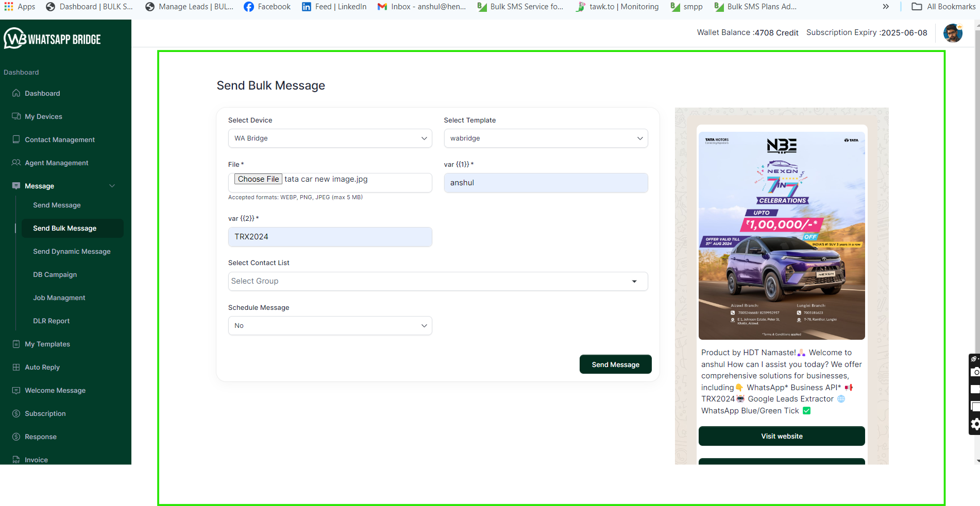Image resolution: width=980 pixels, height=506 pixels.
Task: Click the Send Message button
Action: (615, 364)
